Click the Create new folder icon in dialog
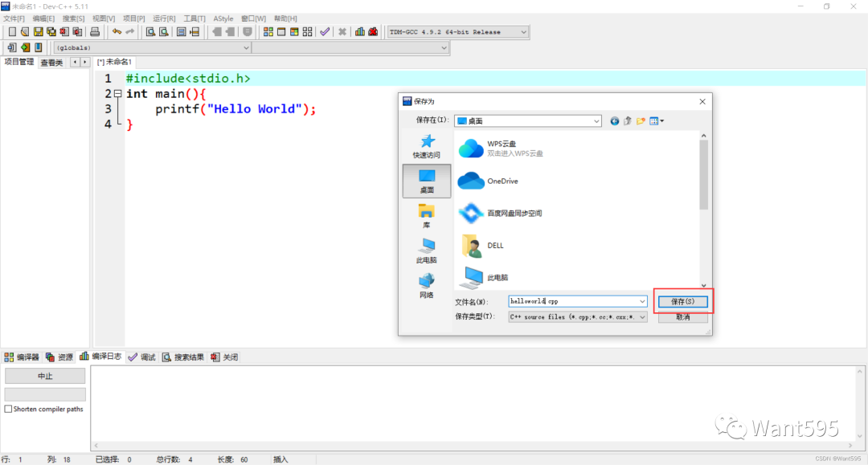This screenshot has height=465, width=868. point(641,121)
